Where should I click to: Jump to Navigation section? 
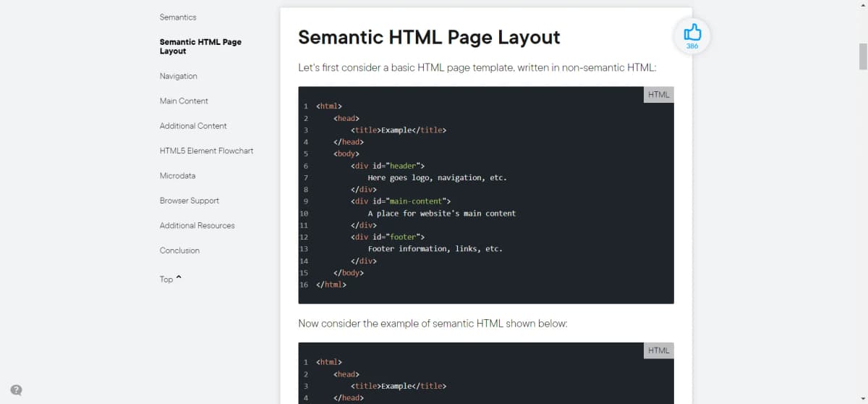pyautogui.click(x=179, y=76)
